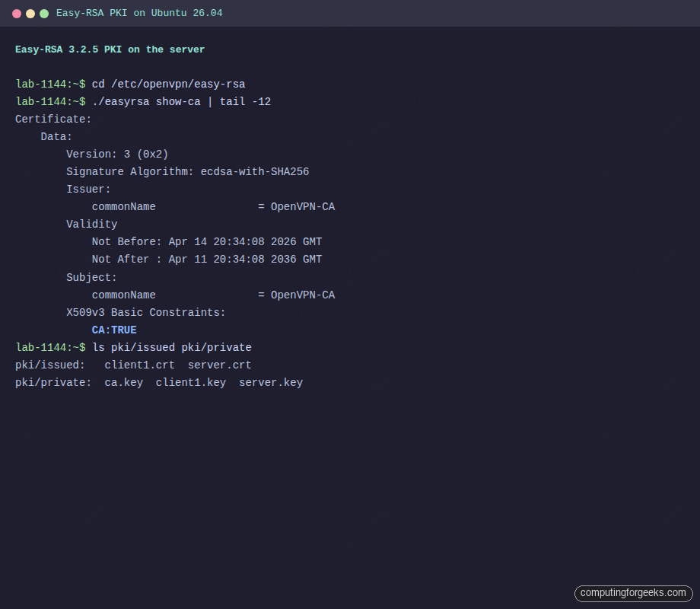
Task: Select the ca.key filename
Action: (123, 382)
